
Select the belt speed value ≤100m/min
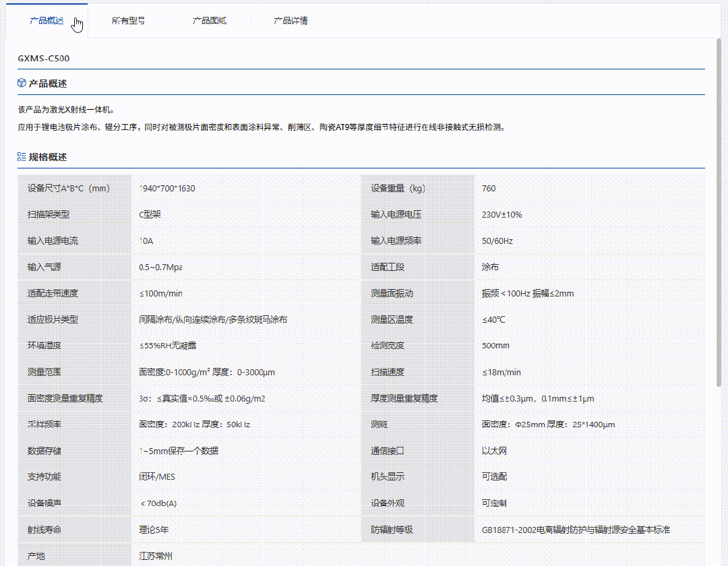(x=160, y=294)
